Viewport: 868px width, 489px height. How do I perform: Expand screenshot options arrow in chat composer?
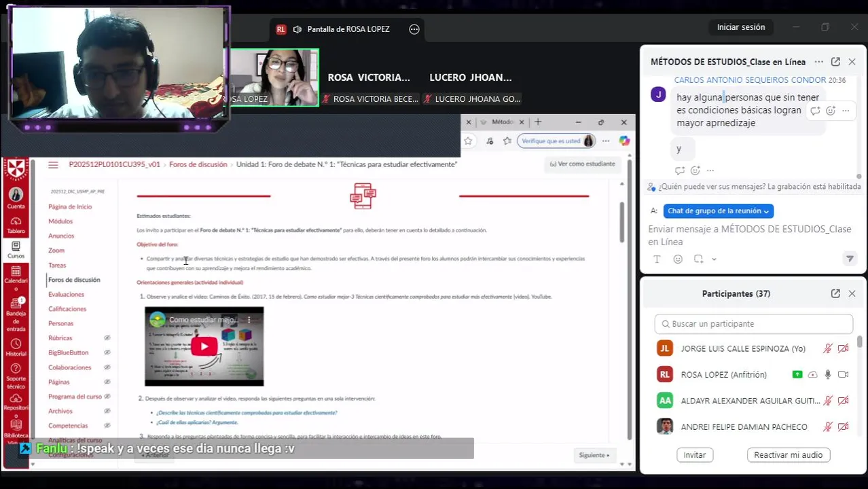click(714, 259)
